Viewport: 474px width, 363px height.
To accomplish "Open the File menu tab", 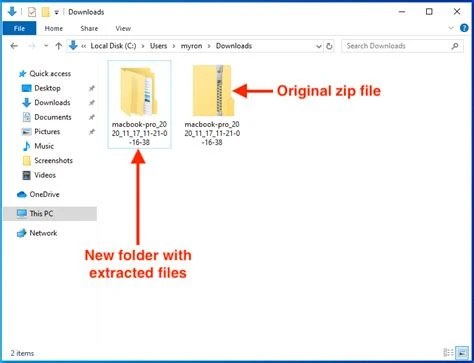I will coord(19,28).
